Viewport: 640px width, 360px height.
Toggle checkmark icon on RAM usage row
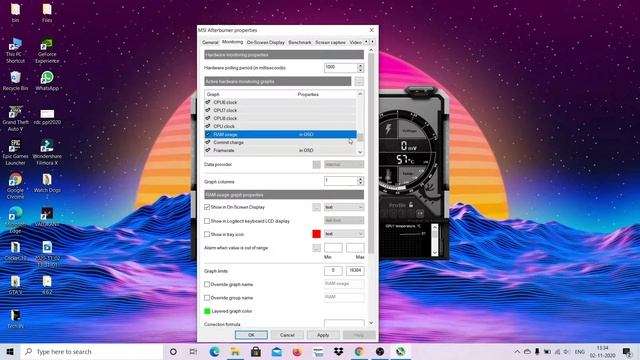pos(208,134)
